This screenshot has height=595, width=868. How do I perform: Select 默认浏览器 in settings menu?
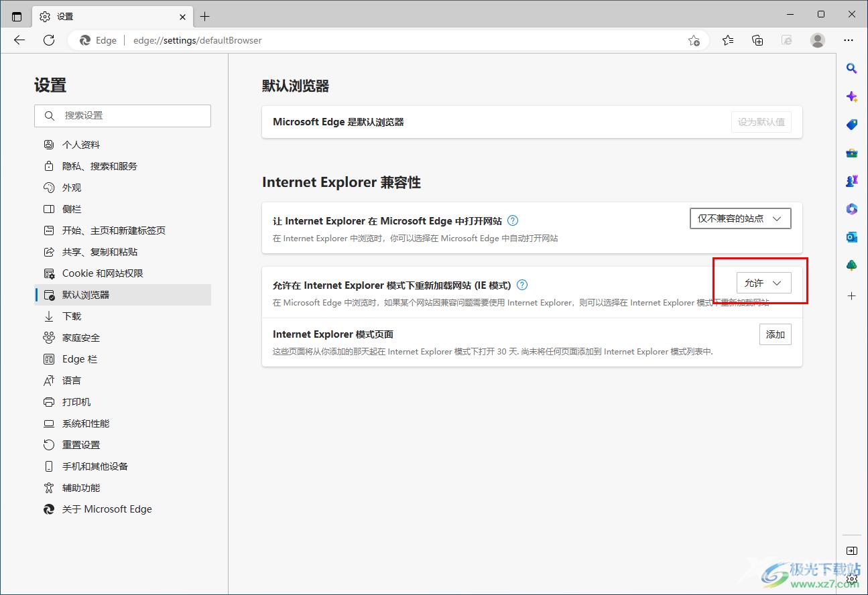point(123,295)
